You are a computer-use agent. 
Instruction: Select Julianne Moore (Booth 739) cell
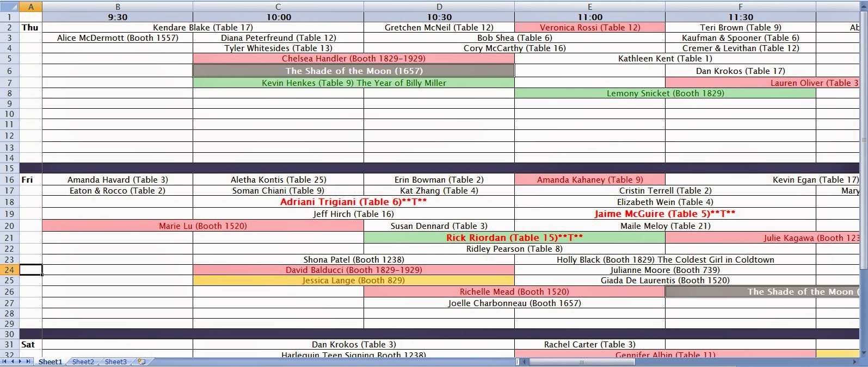665,270
